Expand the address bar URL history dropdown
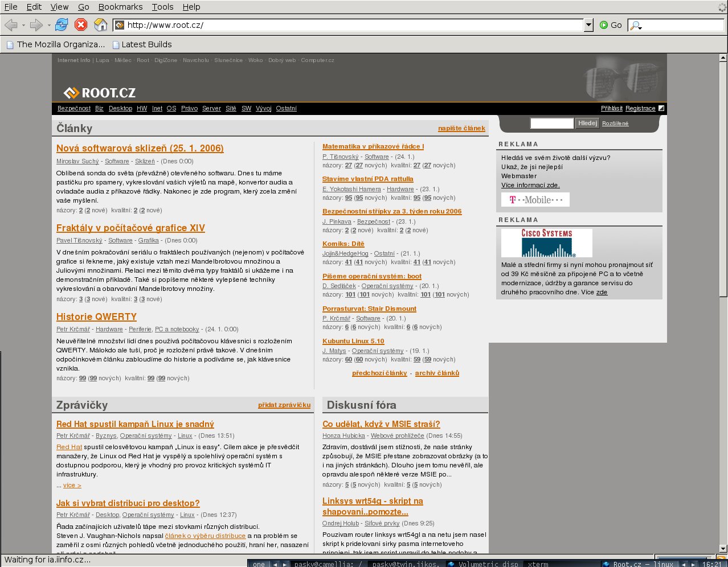The image size is (728, 567). coord(588,25)
